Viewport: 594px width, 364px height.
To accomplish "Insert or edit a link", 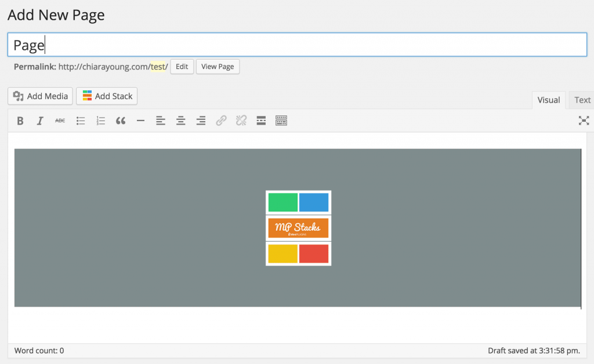I will coord(221,121).
